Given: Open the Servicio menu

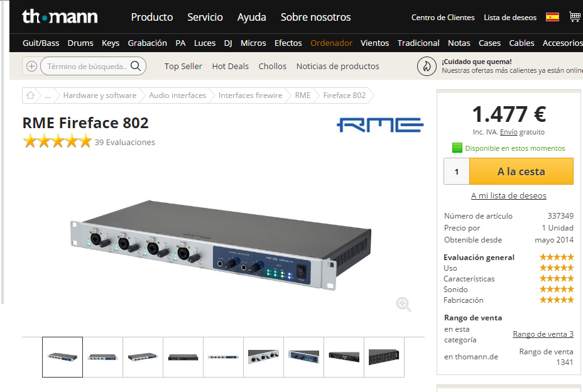Looking at the screenshot, I should [205, 17].
